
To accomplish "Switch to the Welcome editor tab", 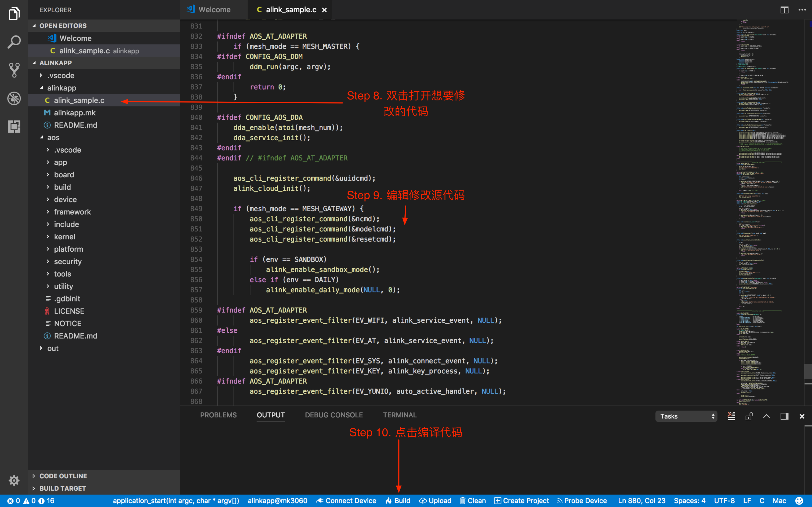I will click(x=214, y=10).
